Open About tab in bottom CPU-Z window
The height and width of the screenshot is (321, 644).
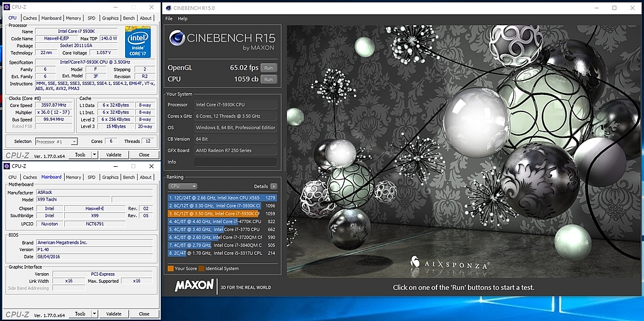pos(145,177)
